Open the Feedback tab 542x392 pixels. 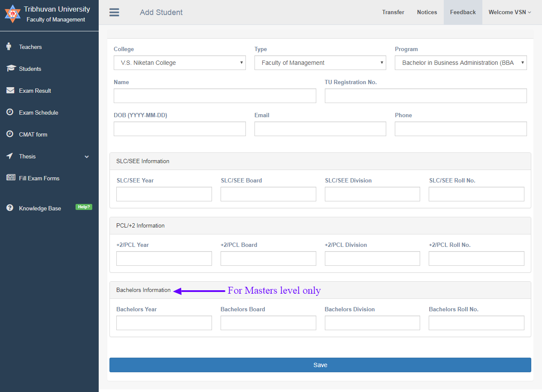(463, 12)
